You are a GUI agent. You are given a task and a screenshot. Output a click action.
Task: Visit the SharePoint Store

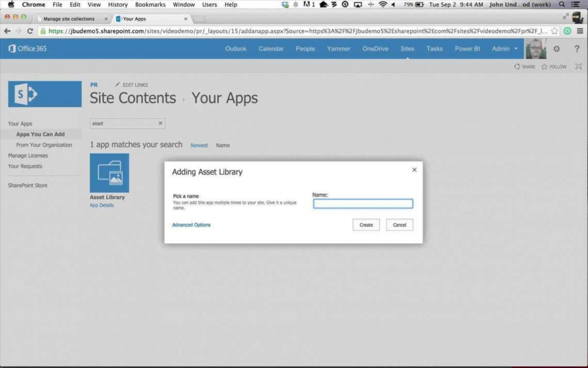(x=28, y=186)
